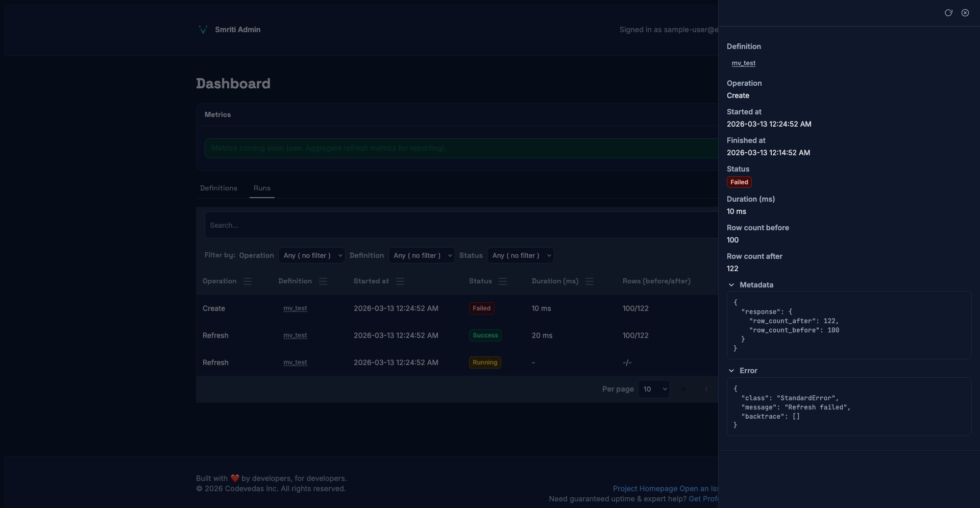Screen dimensions: 980x508
Task: Open mv_test link in side panel
Action: tap(743, 63)
